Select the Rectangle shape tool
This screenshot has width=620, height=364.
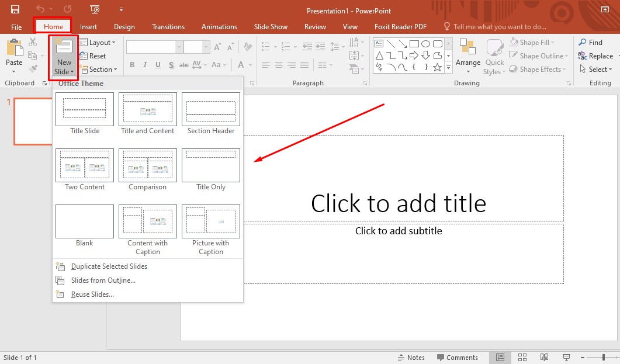(414, 44)
